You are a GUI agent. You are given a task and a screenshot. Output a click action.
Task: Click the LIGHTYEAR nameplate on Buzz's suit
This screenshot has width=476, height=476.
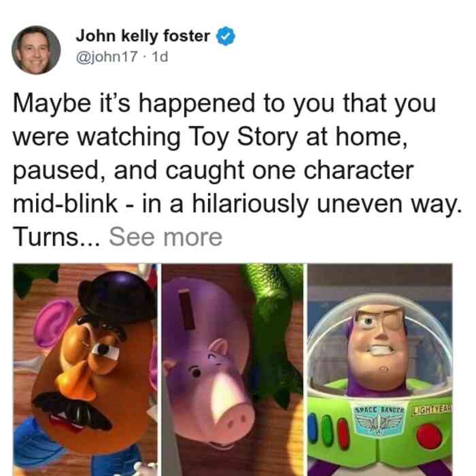tap(432, 409)
